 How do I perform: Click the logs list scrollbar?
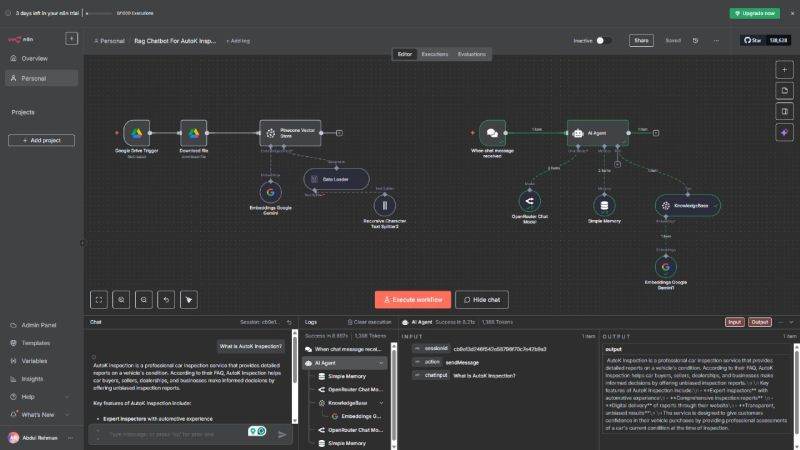[x=393, y=396]
